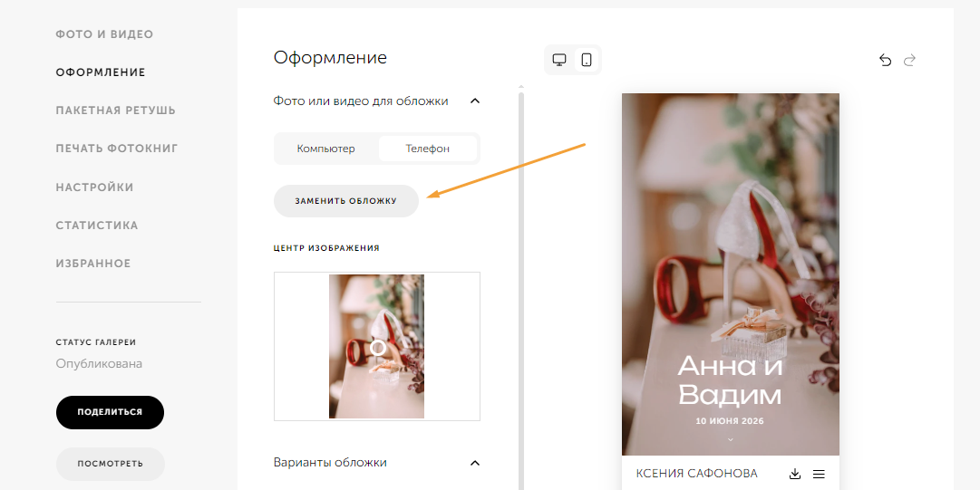Open the Настройки sidebar item
The height and width of the screenshot is (490, 980).
point(94,187)
